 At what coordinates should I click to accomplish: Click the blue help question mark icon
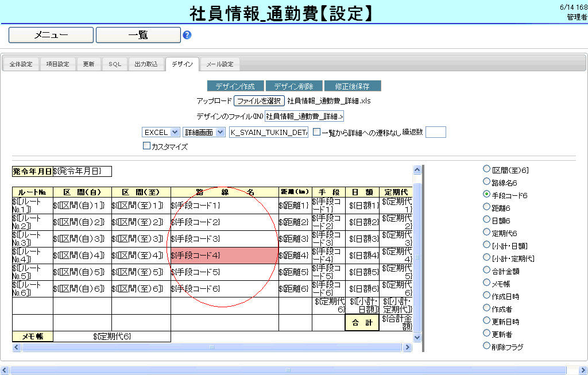(x=187, y=35)
